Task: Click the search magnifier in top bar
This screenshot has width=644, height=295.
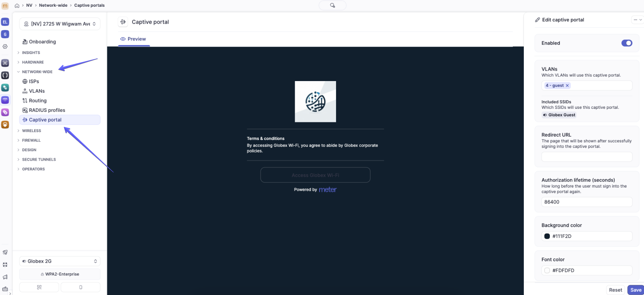Action: pos(332,5)
